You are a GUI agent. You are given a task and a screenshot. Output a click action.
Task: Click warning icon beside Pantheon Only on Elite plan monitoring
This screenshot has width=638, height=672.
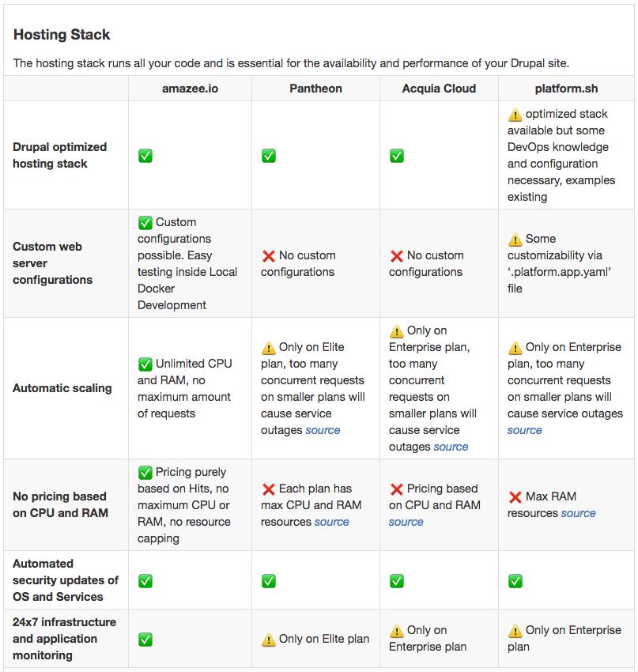(269, 640)
